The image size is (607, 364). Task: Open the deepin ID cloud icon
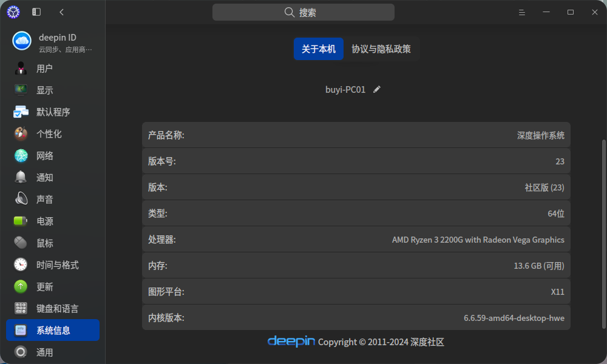22,41
